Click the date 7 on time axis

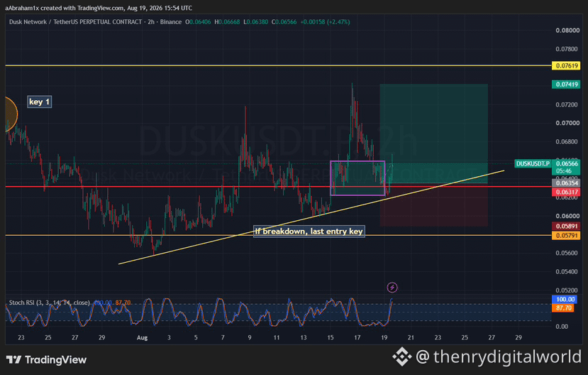tap(223, 337)
